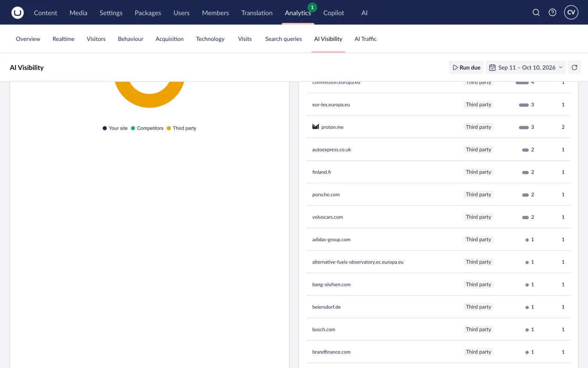This screenshot has width=588, height=368.
Task: Open the search magnifier icon
Action: 536,13
